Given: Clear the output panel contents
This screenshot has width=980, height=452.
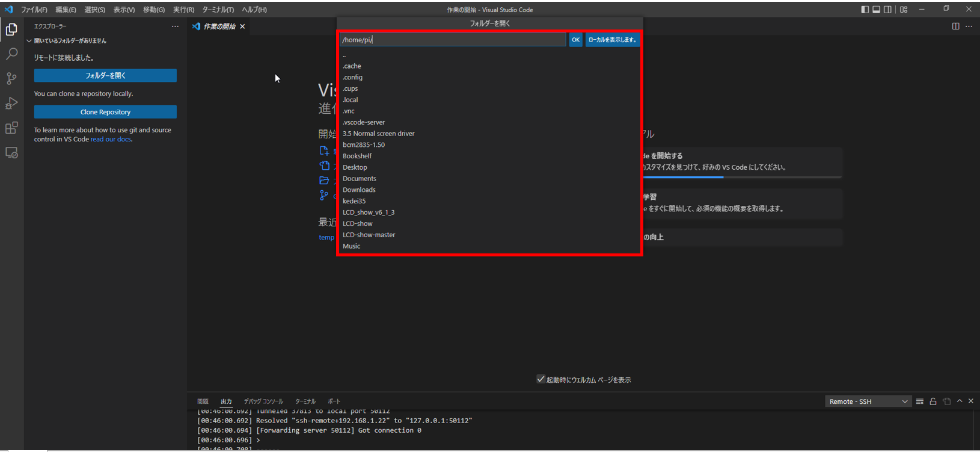Looking at the screenshot, I should tap(920, 401).
